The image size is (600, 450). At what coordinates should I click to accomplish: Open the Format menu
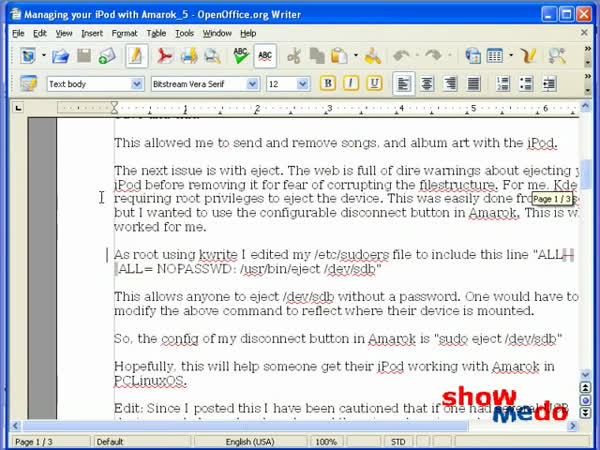tap(124, 34)
